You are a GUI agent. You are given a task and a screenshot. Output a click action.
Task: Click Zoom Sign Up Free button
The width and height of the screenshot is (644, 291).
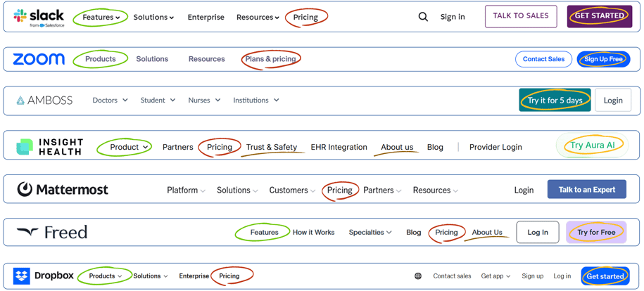(603, 59)
